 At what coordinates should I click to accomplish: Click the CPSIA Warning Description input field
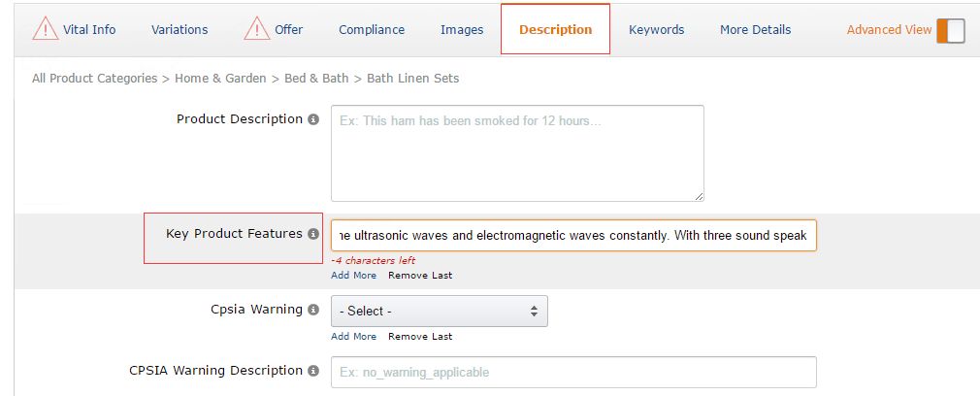click(x=572, y=373)
